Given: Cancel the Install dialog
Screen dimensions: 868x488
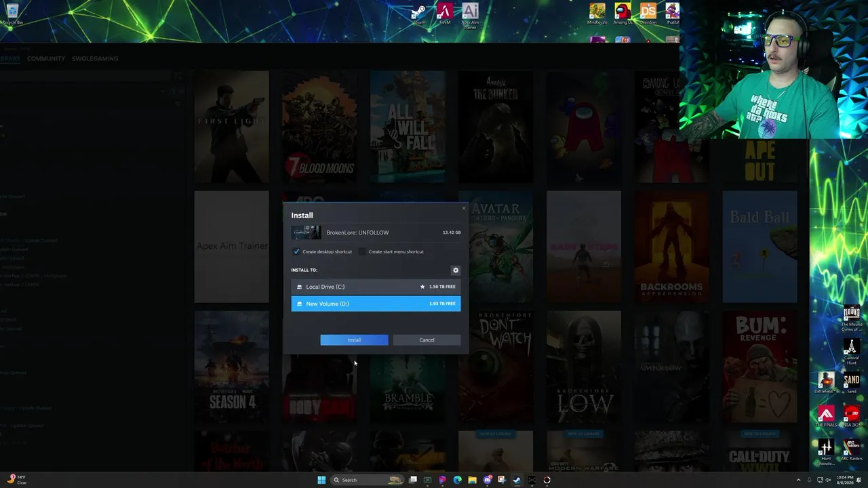Looking at the screenshot, I should pyautogui.click(x=427, y=340).
